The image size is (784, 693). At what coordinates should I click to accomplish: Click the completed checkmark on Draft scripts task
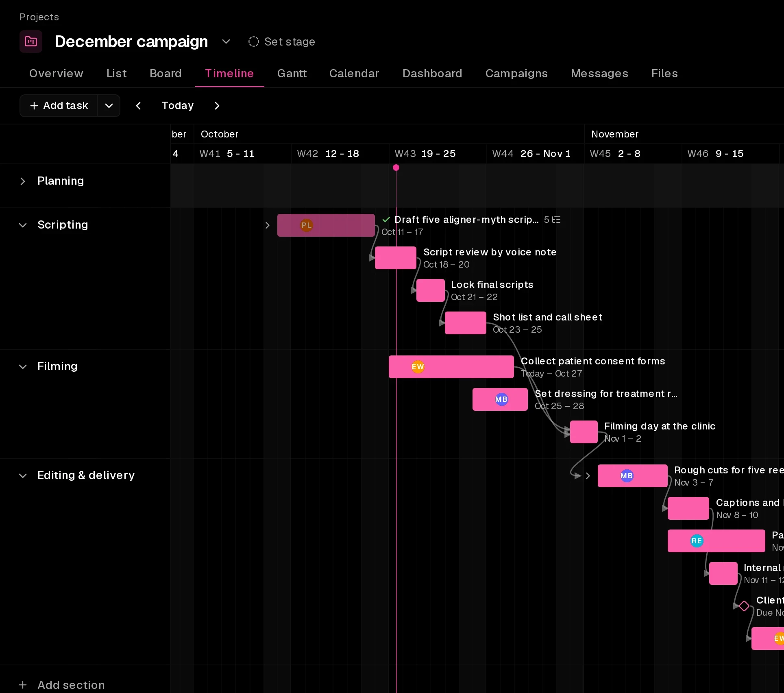[386, 220]
